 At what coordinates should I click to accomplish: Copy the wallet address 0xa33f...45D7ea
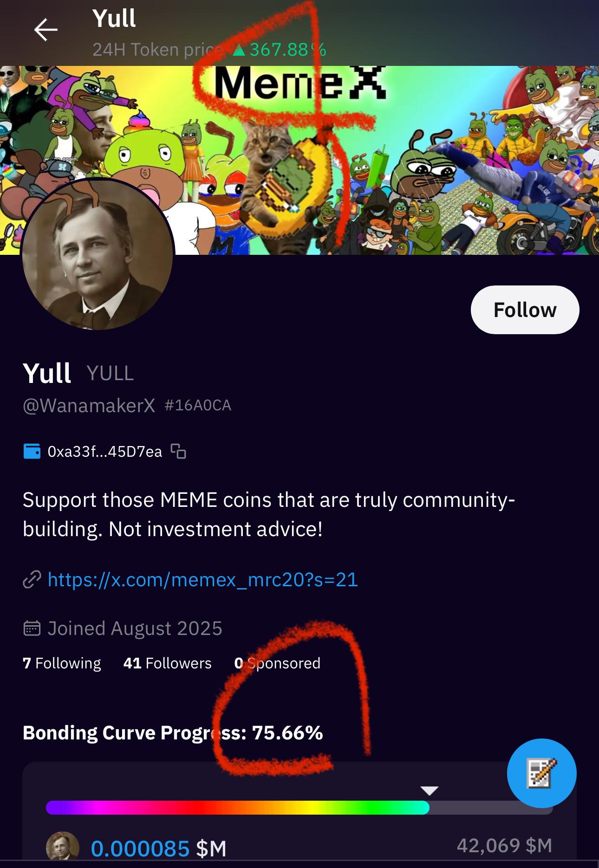coord(178,451)
